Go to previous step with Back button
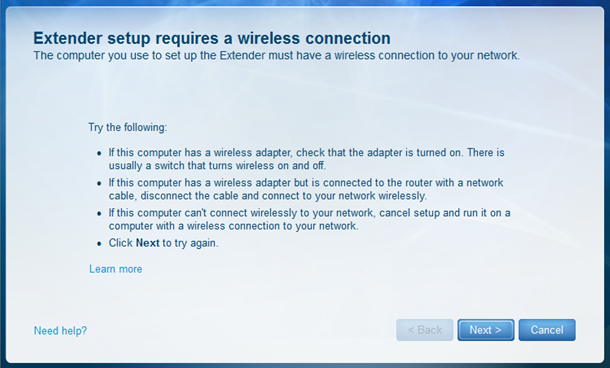This screenshot has width=610, height=368. (x=424, y=330)
